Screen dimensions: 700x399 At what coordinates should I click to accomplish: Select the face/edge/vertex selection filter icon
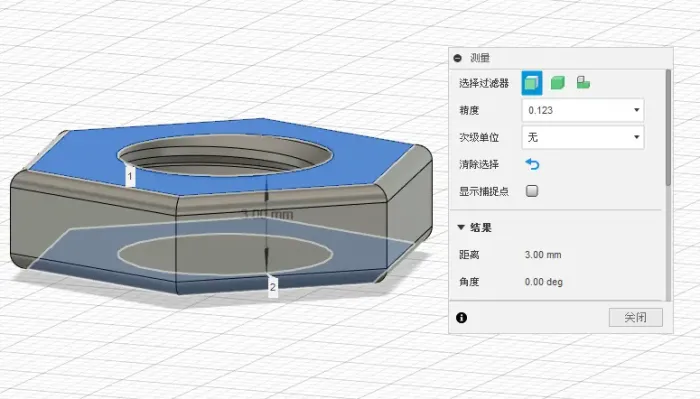(x=532, y=83)
